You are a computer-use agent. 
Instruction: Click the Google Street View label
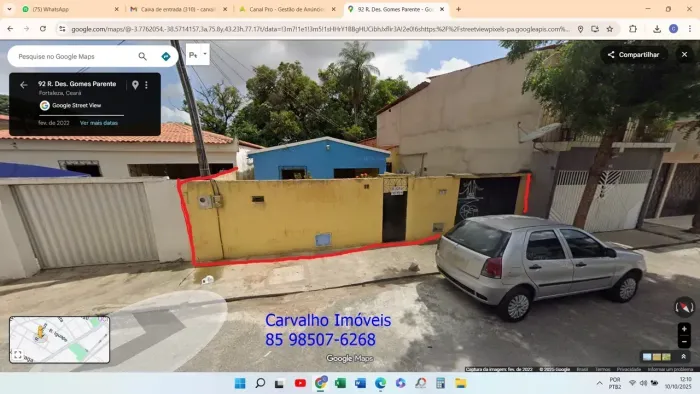[77, 105]
